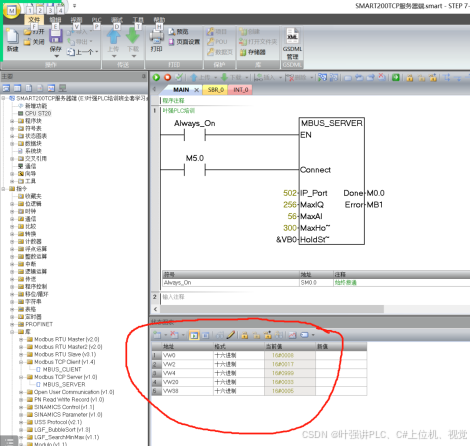Expand the Symbol Table (符号表) tree node
This screenshot has width=471, height=446.
tap(12, 129)
